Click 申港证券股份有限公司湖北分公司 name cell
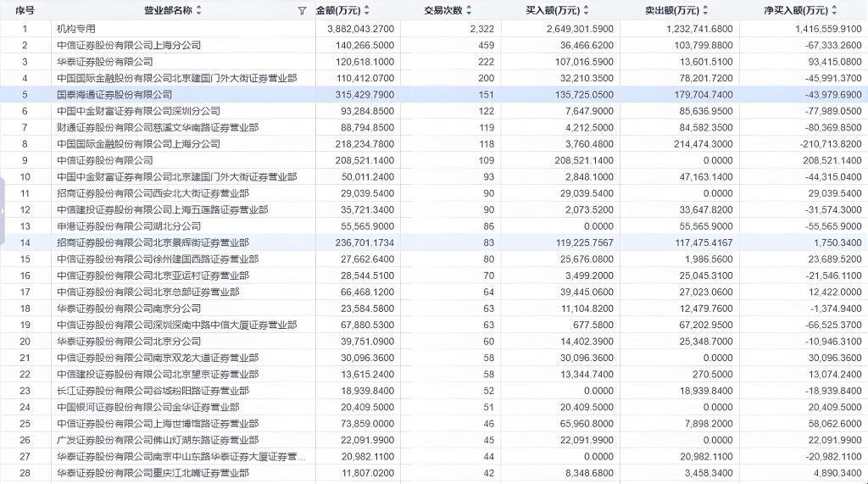Screen dimensions: 868x484 click(x=128, y=226)
